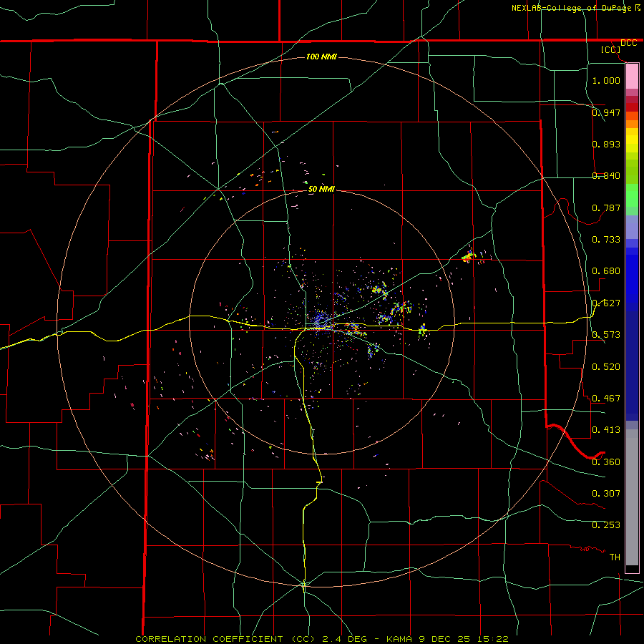The width and height of the screenshot is (644, 644).
Task: Select the 0.947 scale value
Action: [x=606, y=112]
